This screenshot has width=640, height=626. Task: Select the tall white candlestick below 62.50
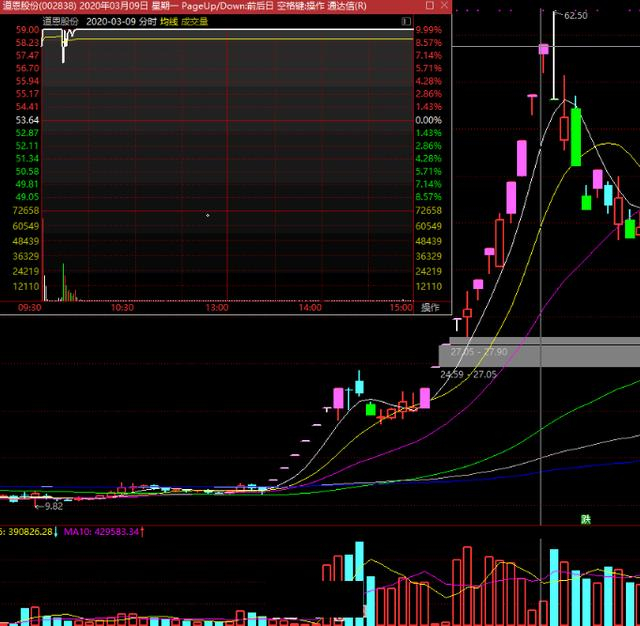[554, 55]
